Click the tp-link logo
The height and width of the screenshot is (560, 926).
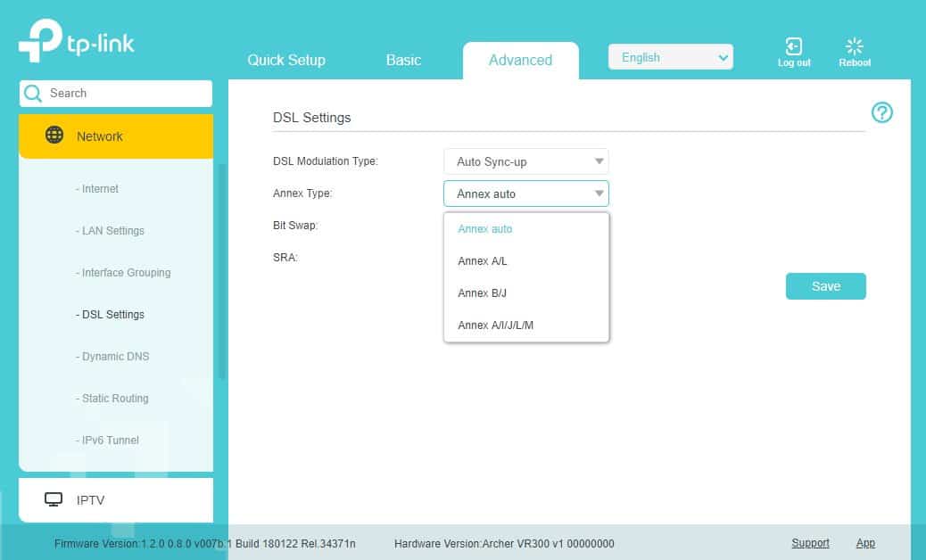[77, 43]
